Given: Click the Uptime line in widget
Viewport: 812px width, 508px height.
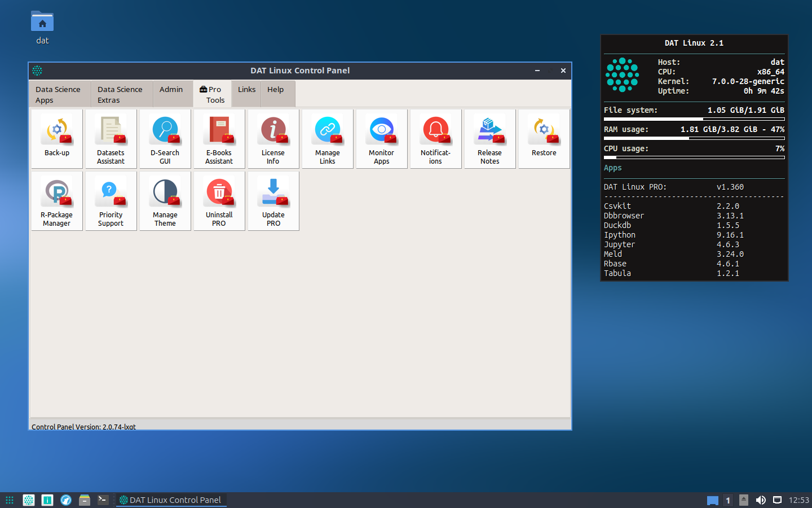Looking at the screenshot, I should [x=721, y=91].
